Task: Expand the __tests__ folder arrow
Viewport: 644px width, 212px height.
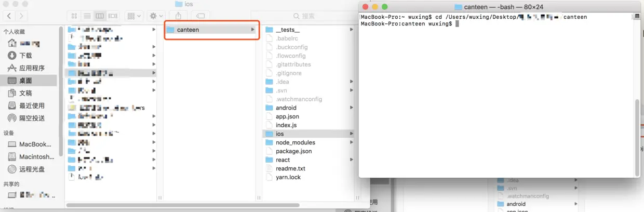Action: 352,30
